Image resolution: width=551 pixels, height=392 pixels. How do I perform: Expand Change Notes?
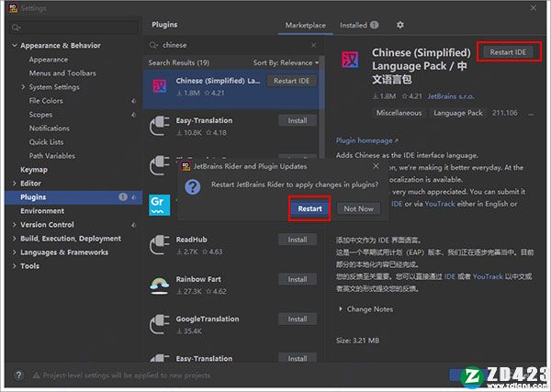tap(340, 309)
